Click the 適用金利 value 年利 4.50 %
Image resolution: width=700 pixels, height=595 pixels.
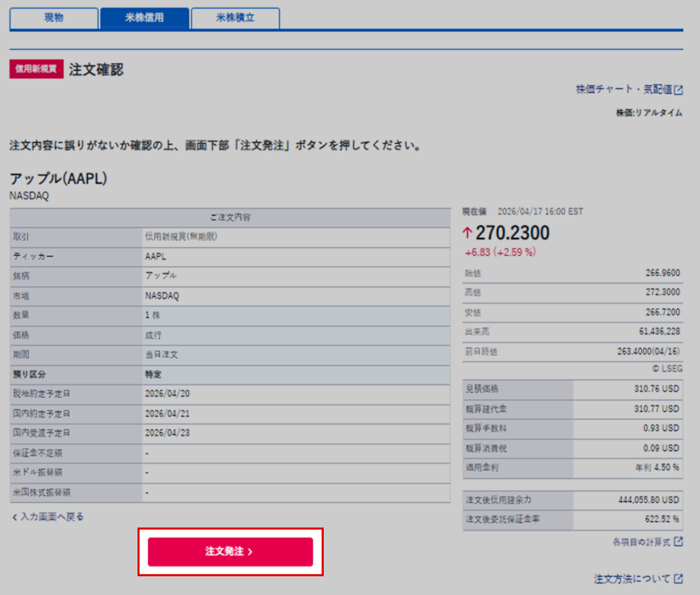[657, 467]
